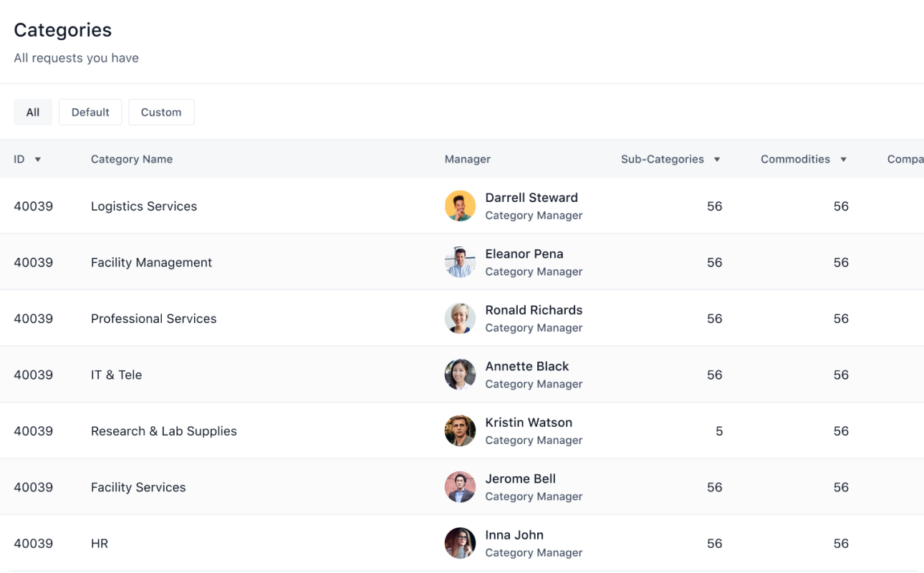Sort by ID using the arrow icon
Viewport: 924px width, 573px height.
pos(38,160)
